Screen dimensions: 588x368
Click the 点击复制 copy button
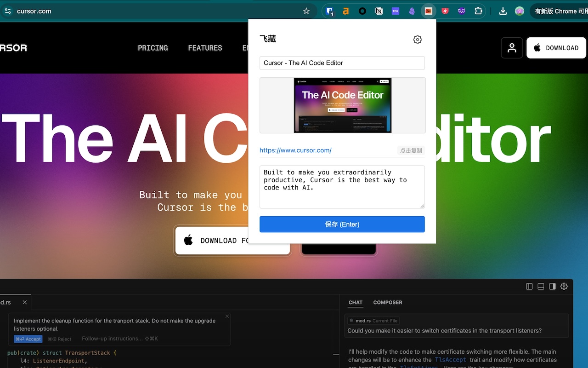[411, 150]
